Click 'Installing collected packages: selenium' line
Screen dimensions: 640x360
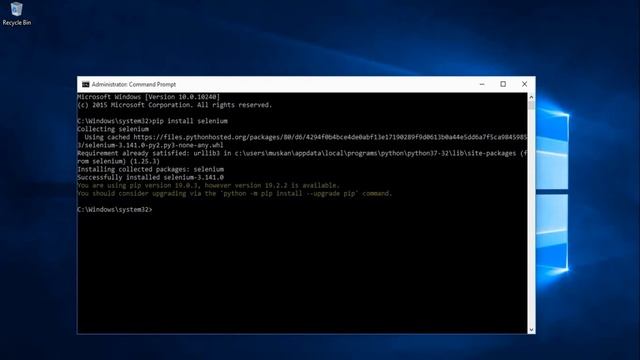click(x=150, y=169)
